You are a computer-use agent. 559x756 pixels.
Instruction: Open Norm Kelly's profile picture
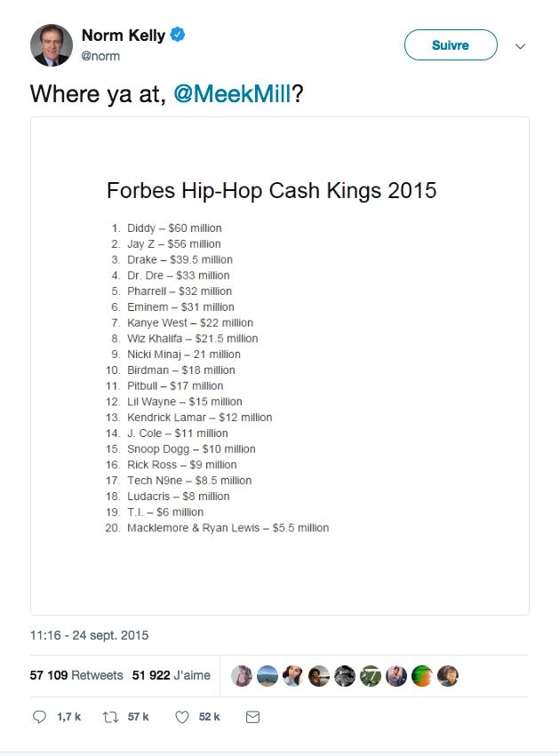click(52, 45)
